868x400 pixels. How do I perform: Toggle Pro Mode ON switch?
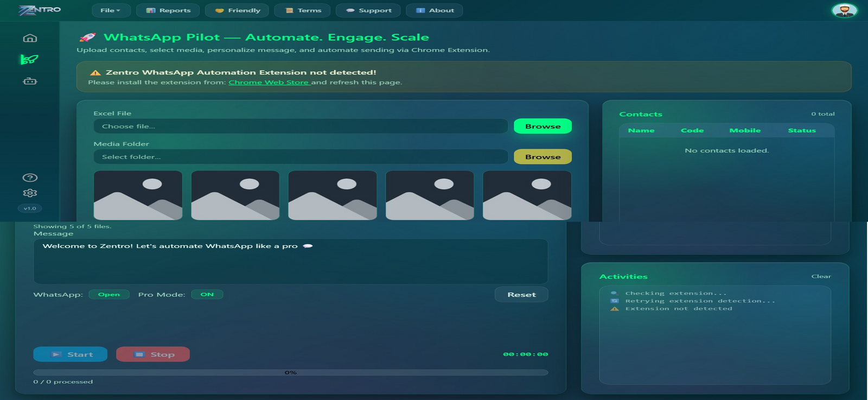click(x=207, y=295)
